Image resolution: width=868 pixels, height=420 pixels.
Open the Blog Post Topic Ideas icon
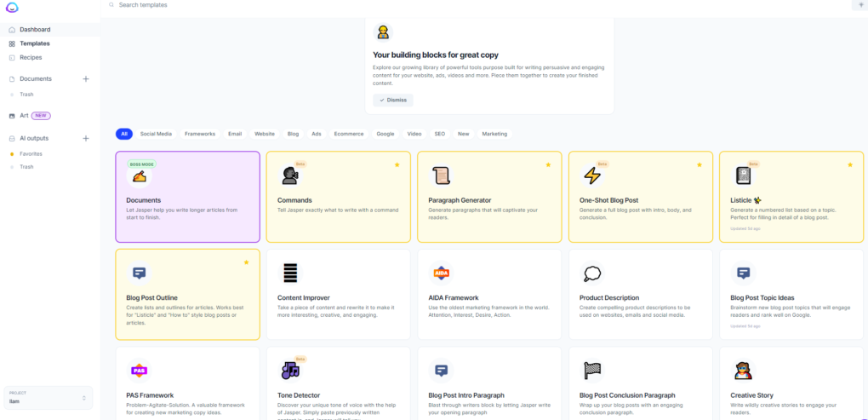pyautogui.click(x=743, y=273)
